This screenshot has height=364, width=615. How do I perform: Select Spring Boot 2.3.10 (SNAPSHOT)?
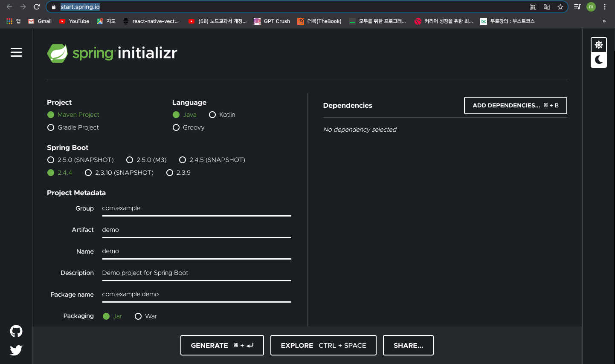[119, 173]
